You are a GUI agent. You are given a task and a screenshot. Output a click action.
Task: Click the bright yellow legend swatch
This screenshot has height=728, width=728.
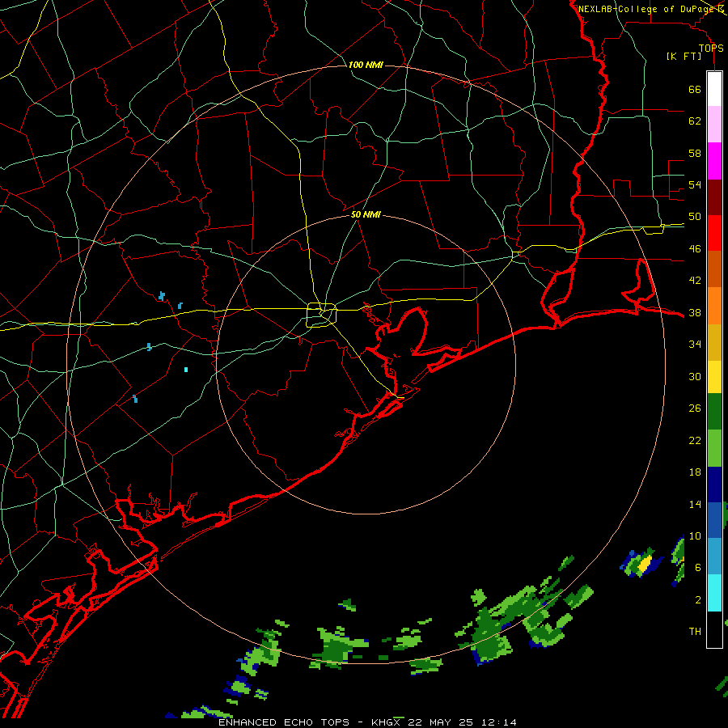click(x=714, y=376)
